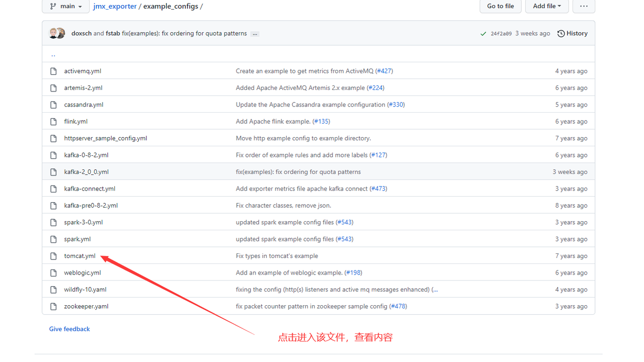Open the Add file dropdown
This screenshot has width=644, height=362.
(547, 6)
